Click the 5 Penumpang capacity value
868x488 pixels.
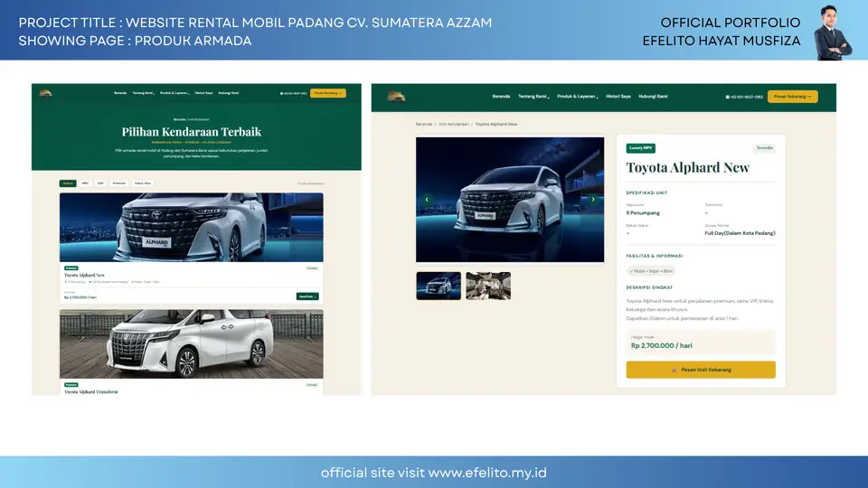(x=643, y=213)
